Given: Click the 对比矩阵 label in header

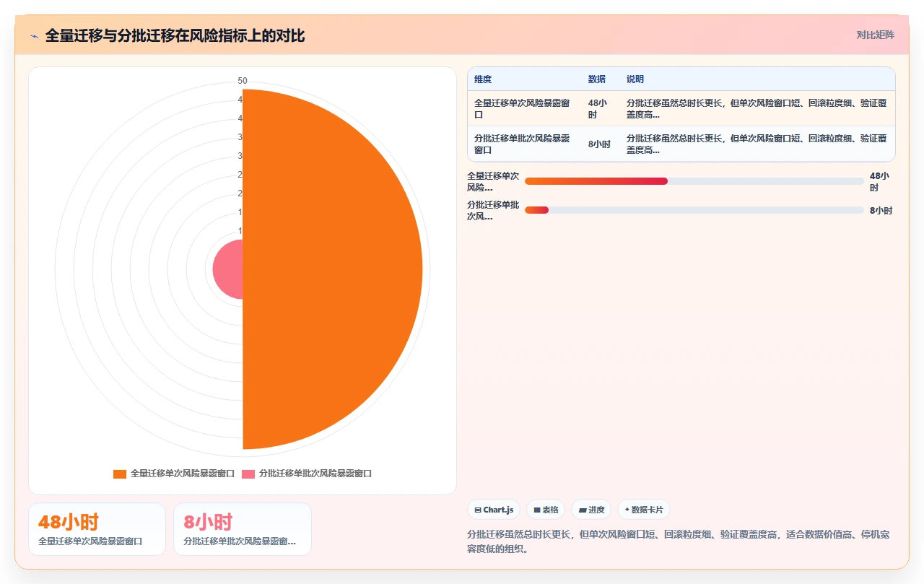Looking at the screenshot, I should pos(875,35).
